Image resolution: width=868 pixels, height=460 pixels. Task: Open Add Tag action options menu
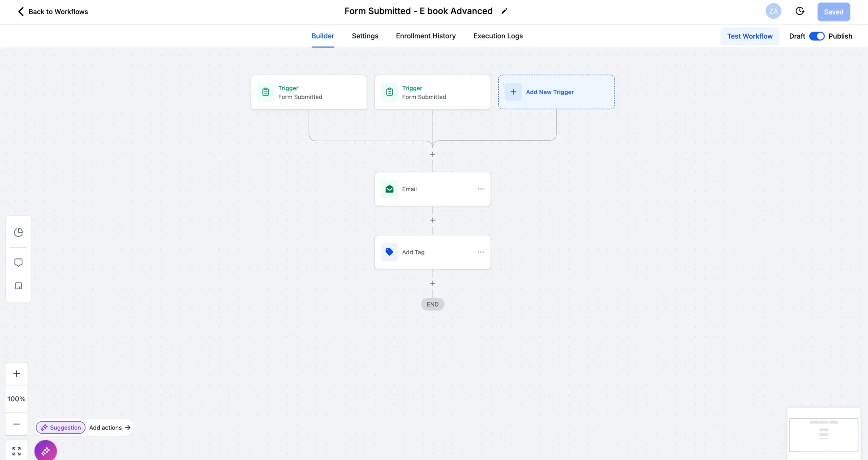click(x=480, y=252)
